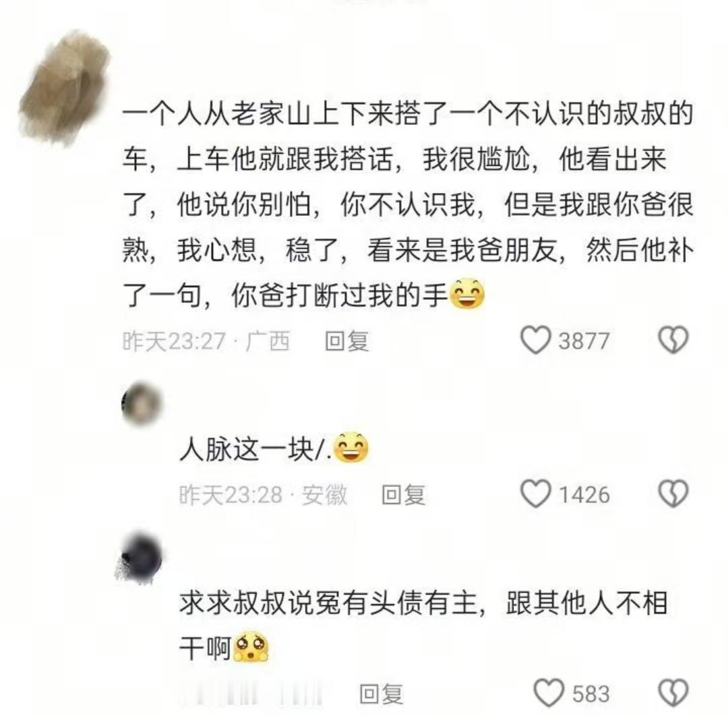Tap the 求求叔叔说冤有头债有主 comment text
Image resolution: width=728 pixels, height=716 pixels.
click(x=423, y=626)
